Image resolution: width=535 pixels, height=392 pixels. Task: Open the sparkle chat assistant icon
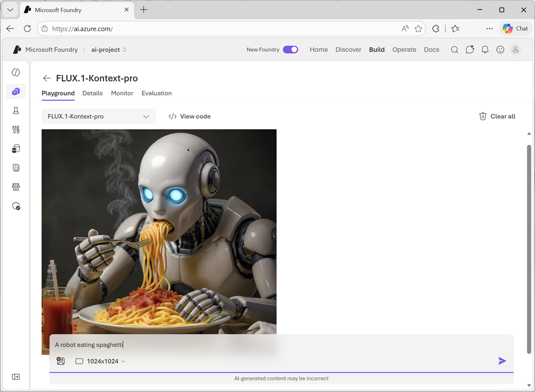(470, 50)
